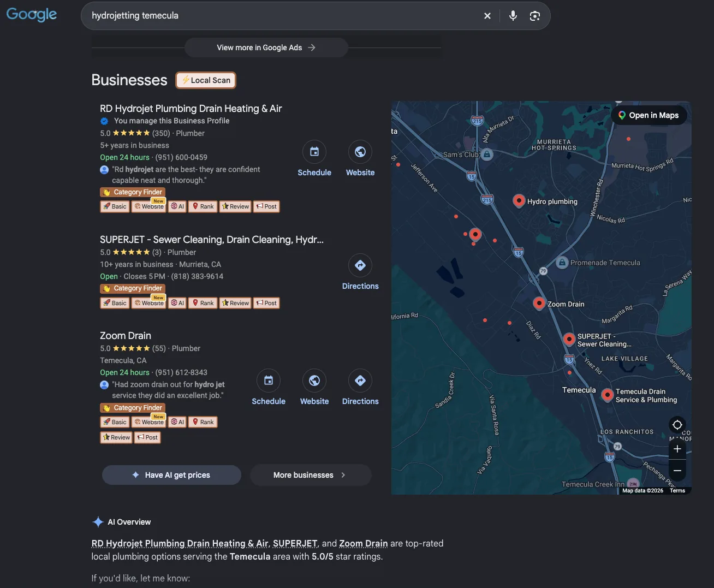Open Category Finder for SUPERJET listing
Viewport: 714px width, 588px height.
tap(133, 288)
